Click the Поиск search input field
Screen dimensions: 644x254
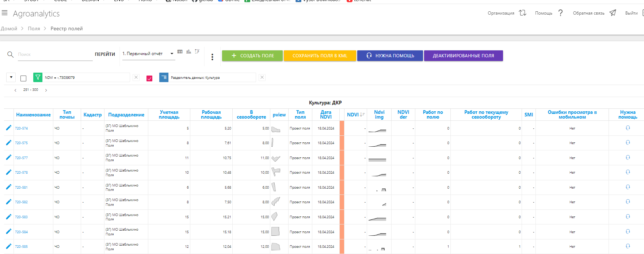click(55, 54)
